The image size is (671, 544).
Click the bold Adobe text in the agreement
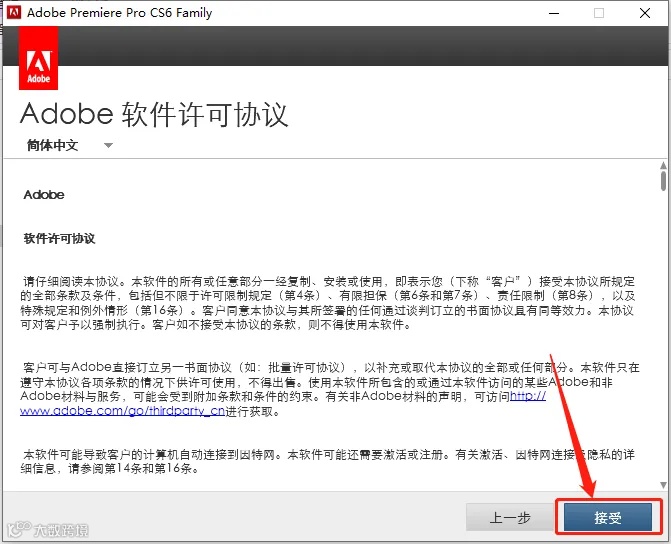[x=44, y=195]
